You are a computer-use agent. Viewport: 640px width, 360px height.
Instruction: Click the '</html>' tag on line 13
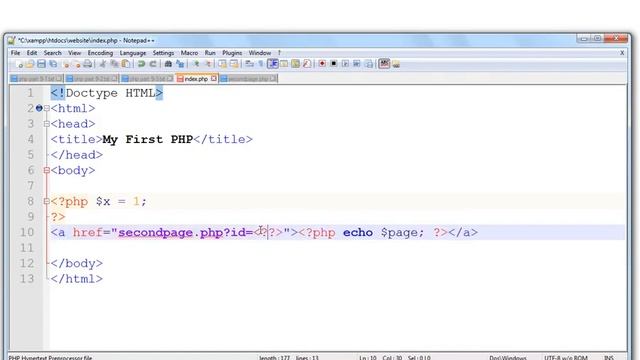click(x=76, y=279)
